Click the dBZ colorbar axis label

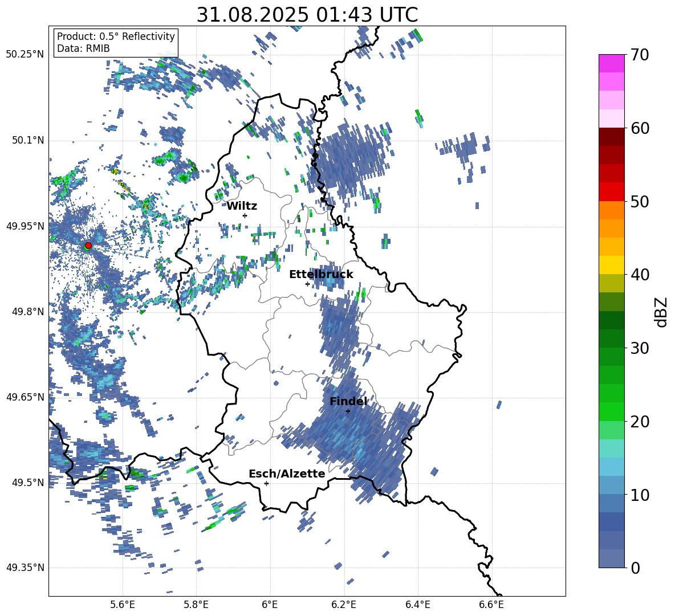[662, 312]
